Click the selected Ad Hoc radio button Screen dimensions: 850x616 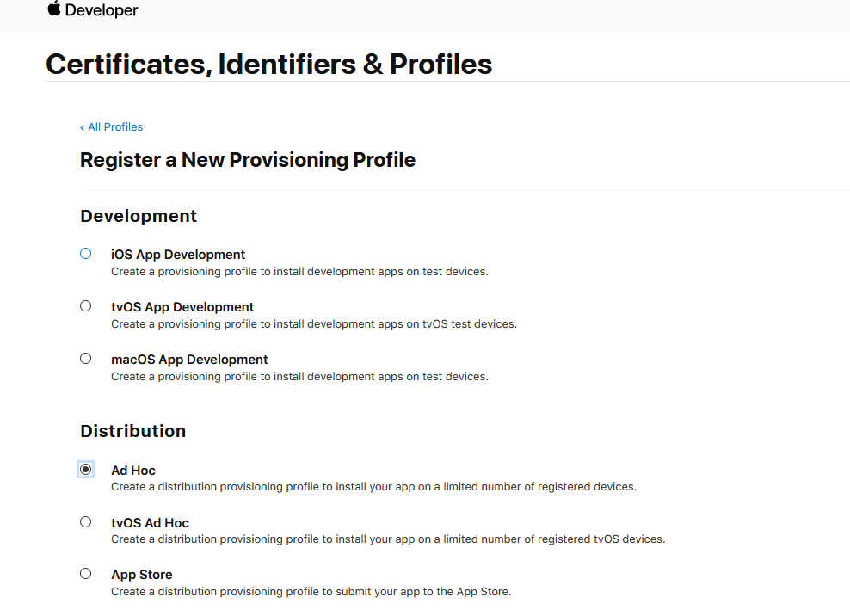(85, 470)
